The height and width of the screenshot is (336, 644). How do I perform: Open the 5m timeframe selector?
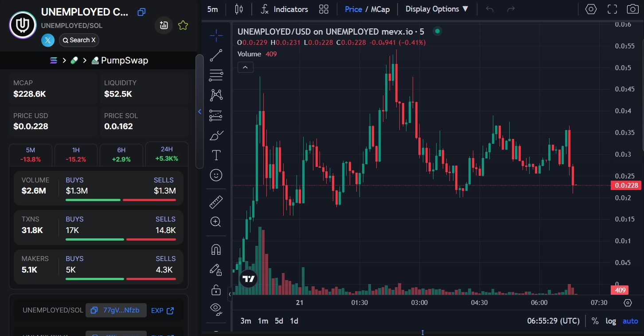(213, 9)
